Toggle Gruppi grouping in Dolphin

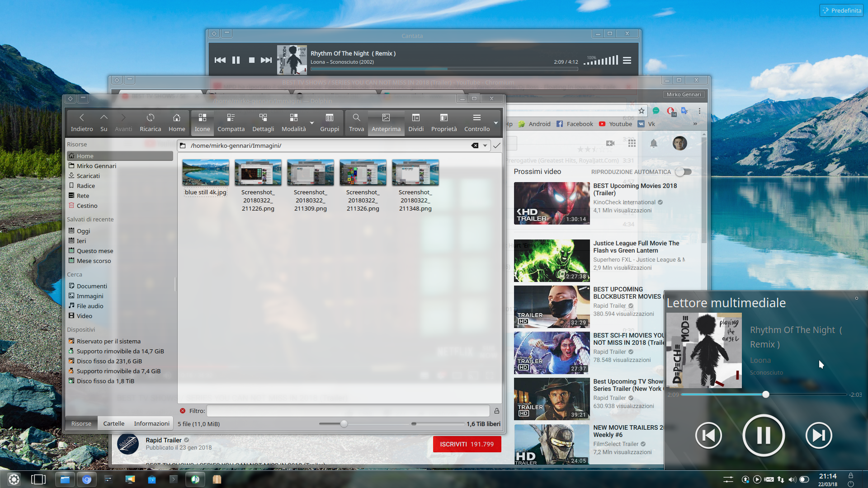click(x=330, y=122)
